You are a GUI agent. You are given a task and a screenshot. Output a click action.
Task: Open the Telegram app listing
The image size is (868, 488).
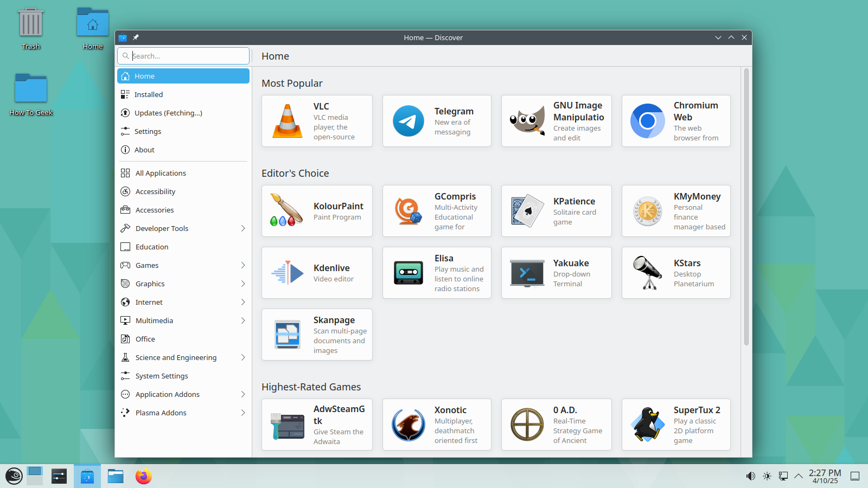(x=437, y=121)
